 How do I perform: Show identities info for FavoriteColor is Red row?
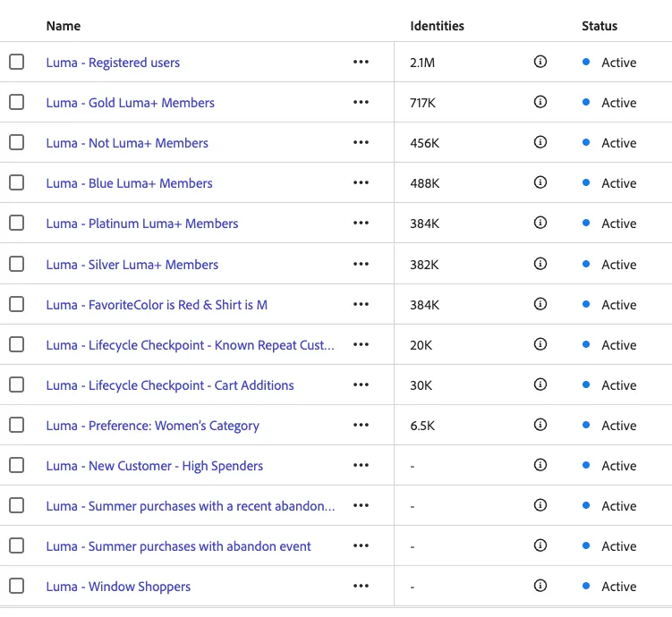click(540, 304)
